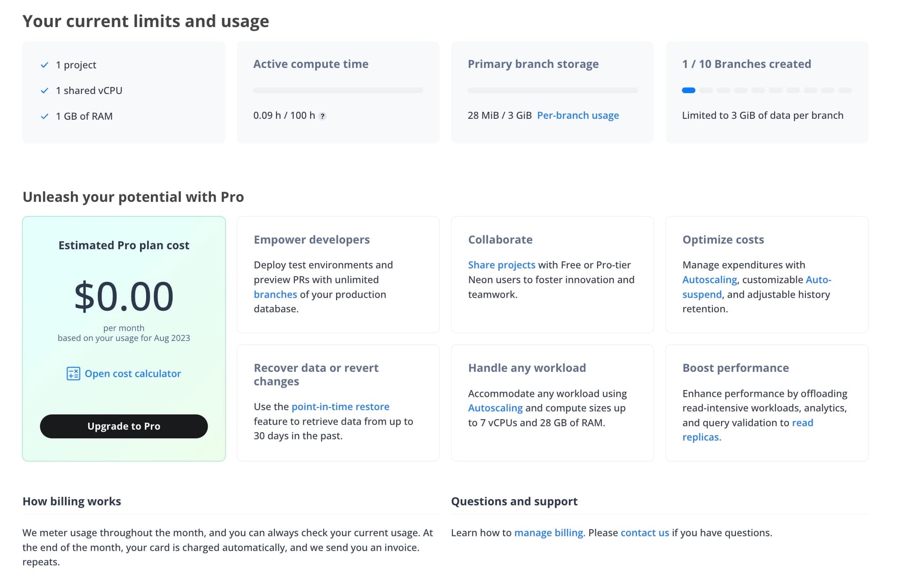Open the manage billing link
The image size is (902, 588).
pos(550,533)
